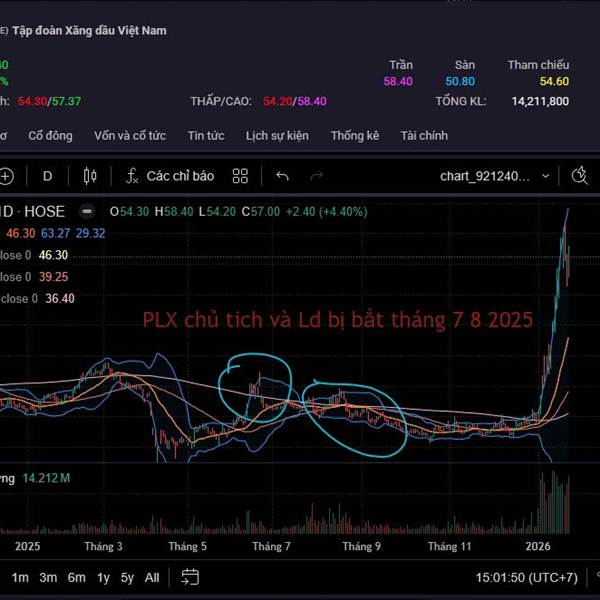Switch to the Tin tức tab
600x600 pixels.
click(206, 135)
